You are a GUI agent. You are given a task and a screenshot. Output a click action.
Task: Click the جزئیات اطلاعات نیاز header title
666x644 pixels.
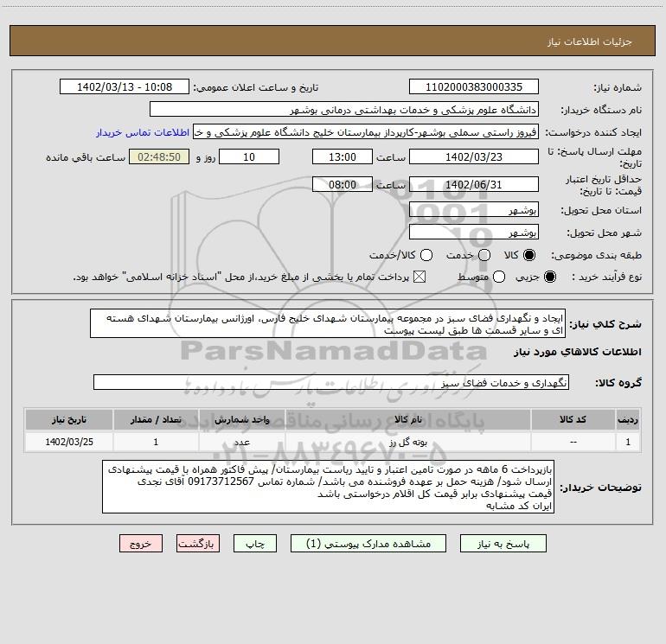590,41
